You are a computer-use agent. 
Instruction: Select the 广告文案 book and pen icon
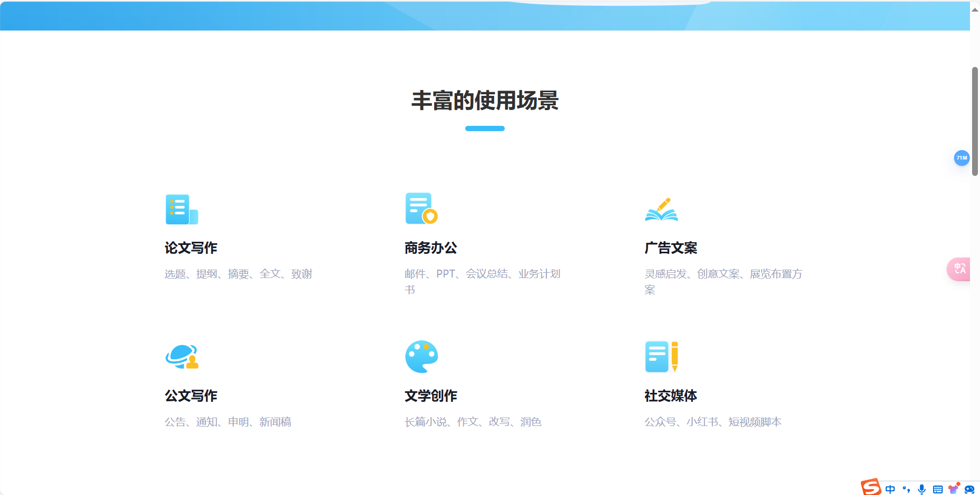click(x=662, y=209)
